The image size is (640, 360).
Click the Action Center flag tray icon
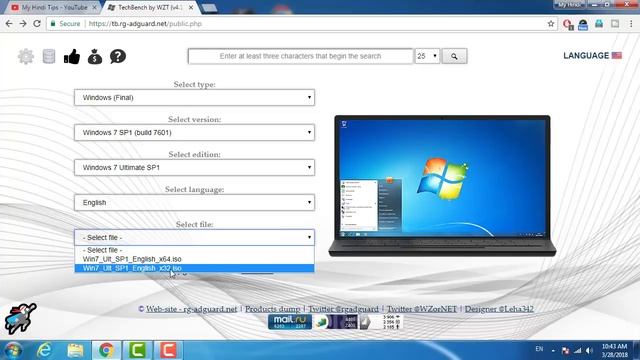[565, 351]
